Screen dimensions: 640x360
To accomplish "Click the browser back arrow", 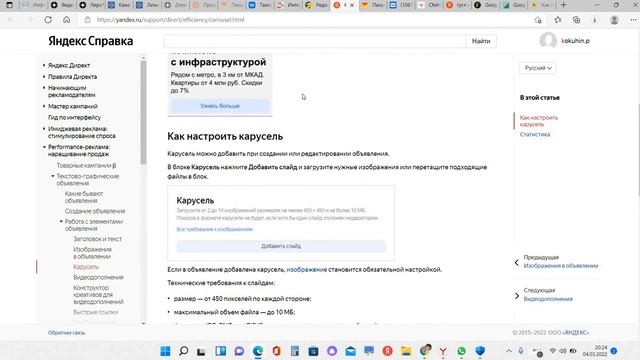I will pos(11,20).
